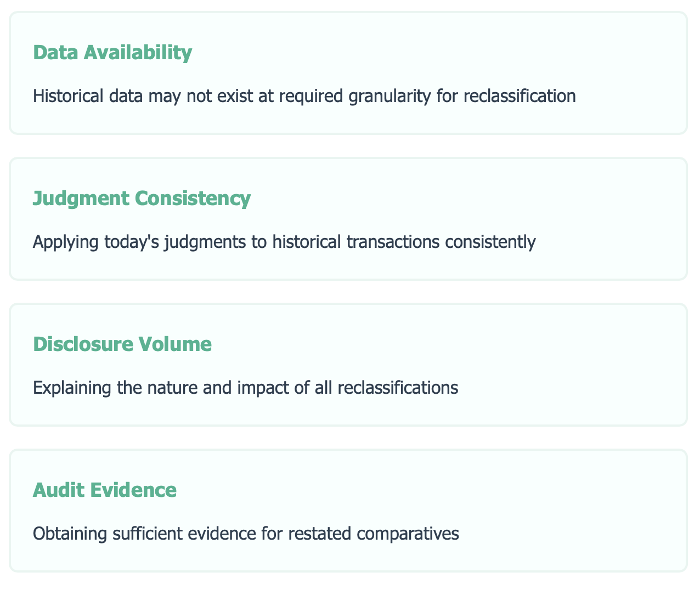Click the Disclosure Volume heading
The image size is (700, 589).
[122, 344]
